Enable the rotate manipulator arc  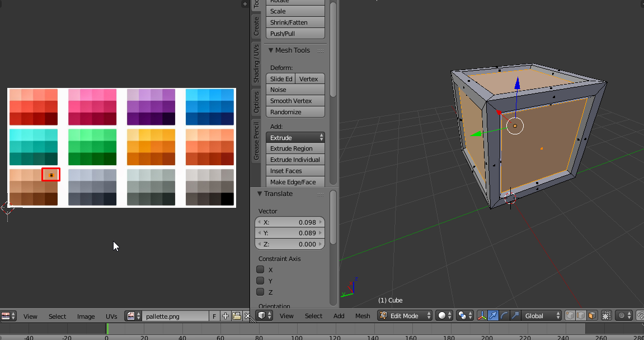504,315
